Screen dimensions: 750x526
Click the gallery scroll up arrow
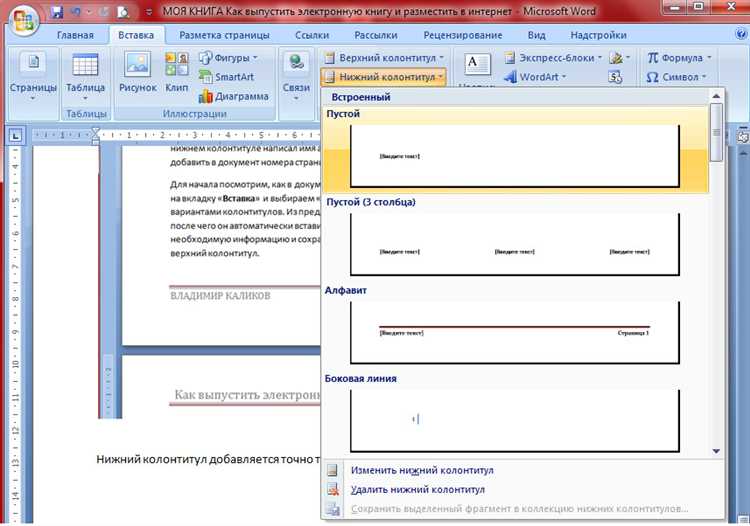716,96
